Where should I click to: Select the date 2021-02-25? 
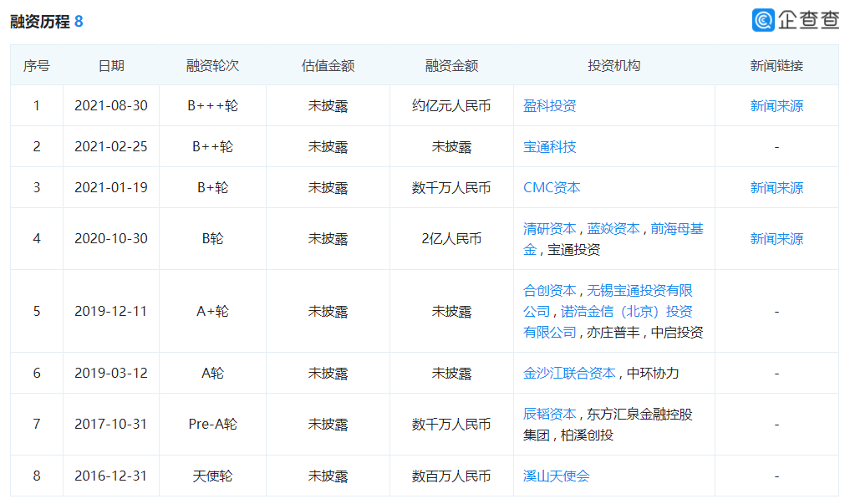coord(111,147)
